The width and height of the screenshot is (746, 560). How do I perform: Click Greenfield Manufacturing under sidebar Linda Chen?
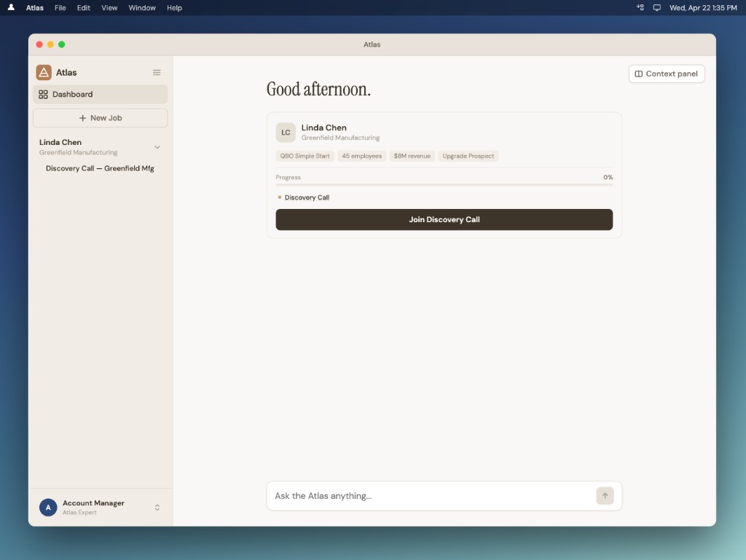(79, 153)
